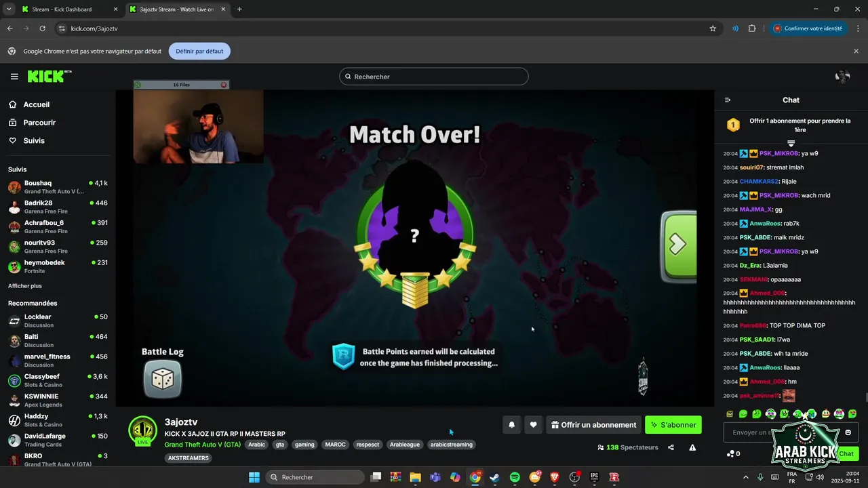The width and height of the screenshot is (868, 488).
Task: Open Spotify from the taskbar
Action: (x=515, y=477)
